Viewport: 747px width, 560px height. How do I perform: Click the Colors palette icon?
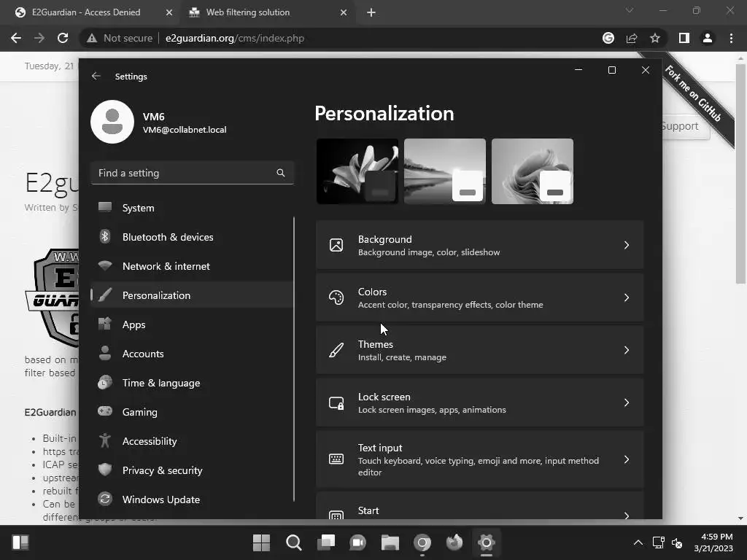pyautogui.click(x=336, y=297)
